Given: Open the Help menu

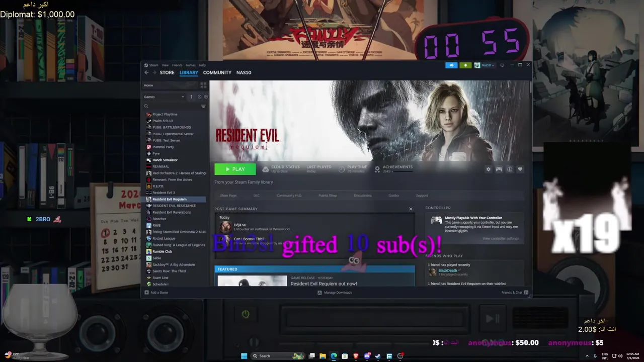Looking at the screenshot, I should point(202,65).
